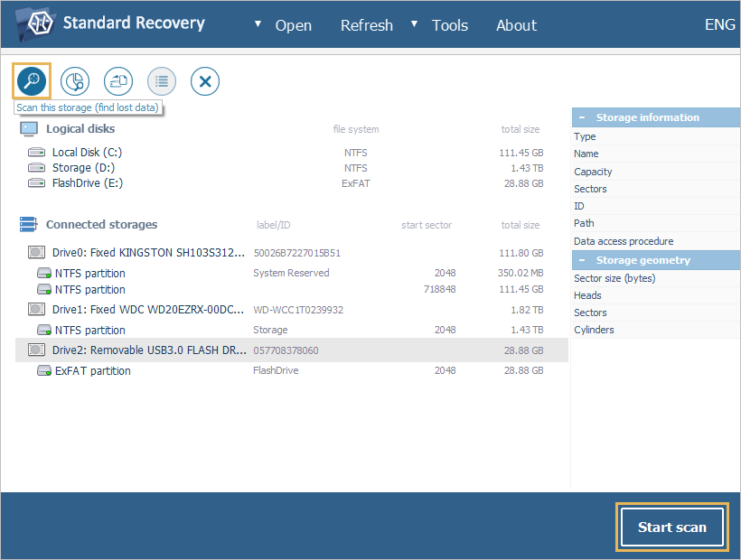Select the Scan this storage tool

31,80
